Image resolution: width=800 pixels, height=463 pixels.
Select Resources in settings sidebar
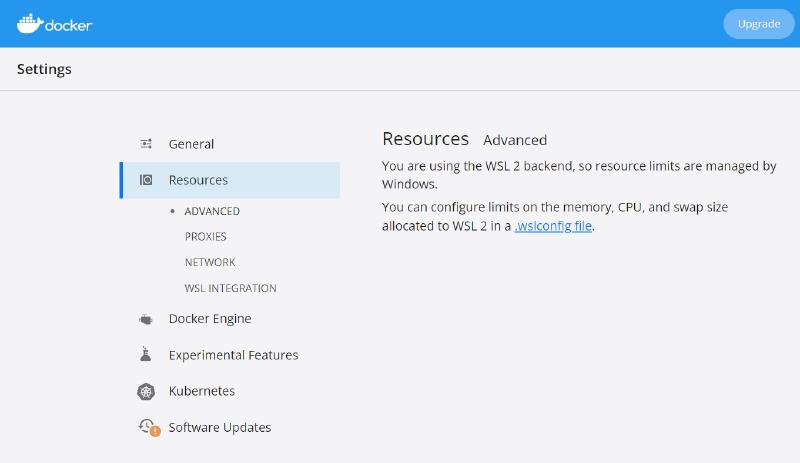pos(198,180)
